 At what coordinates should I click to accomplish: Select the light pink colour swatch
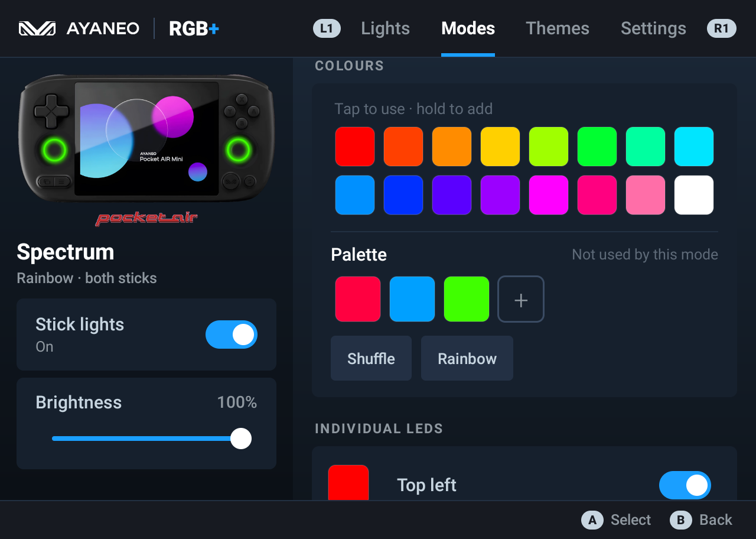tap(646, 195)
